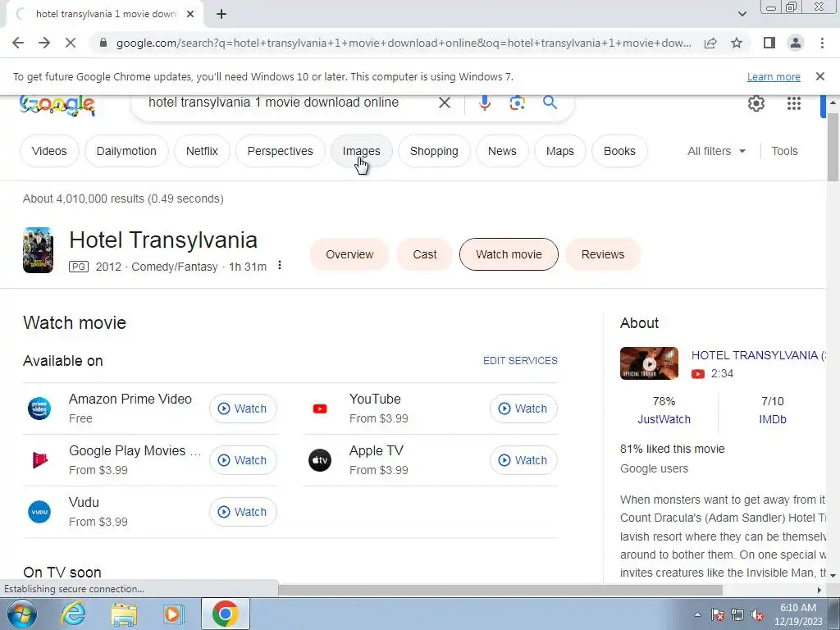Image resolution: width=840 pixels, height=630 pixels.
Task: Open the search Tools option
Action: click(784, 151)
